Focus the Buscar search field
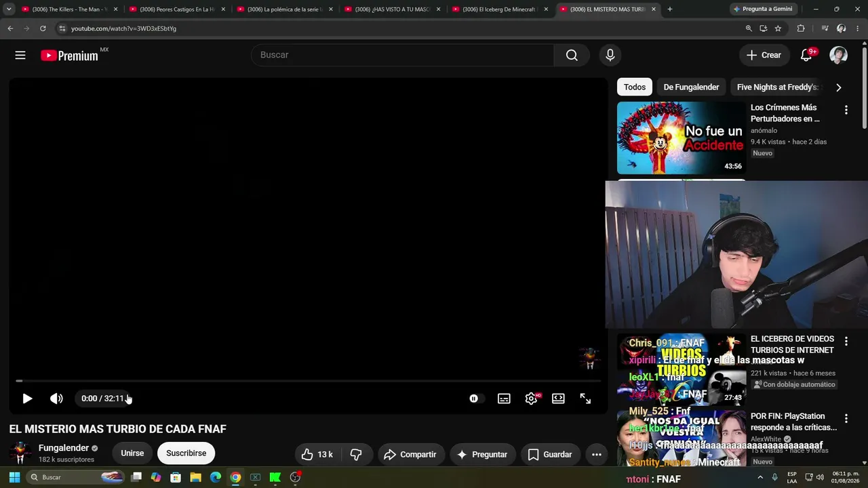Image resolution: width=868 pixels, height=488 pixels. (x=403, y=55)
